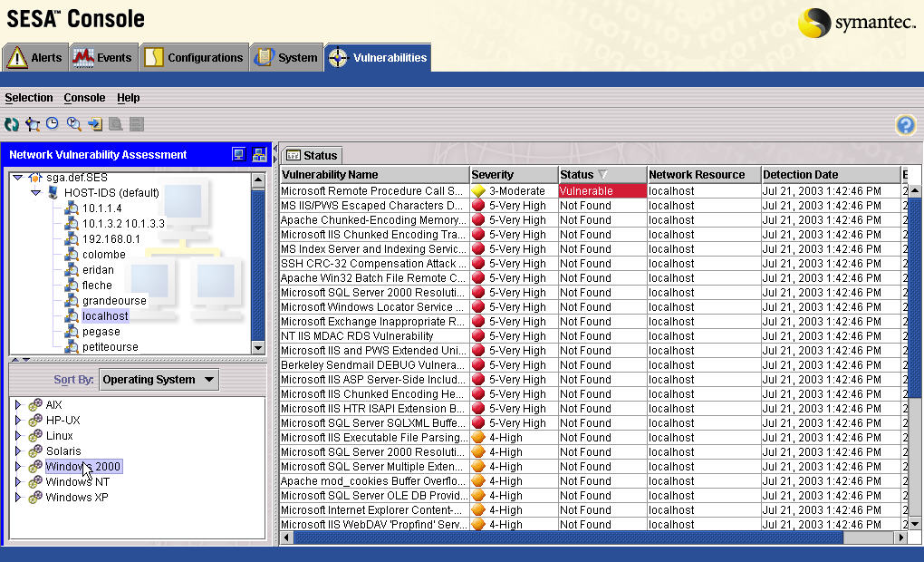Click the red severity icon in the SSH CRC-32 row
924x562 pixels.
pos(478,264)
